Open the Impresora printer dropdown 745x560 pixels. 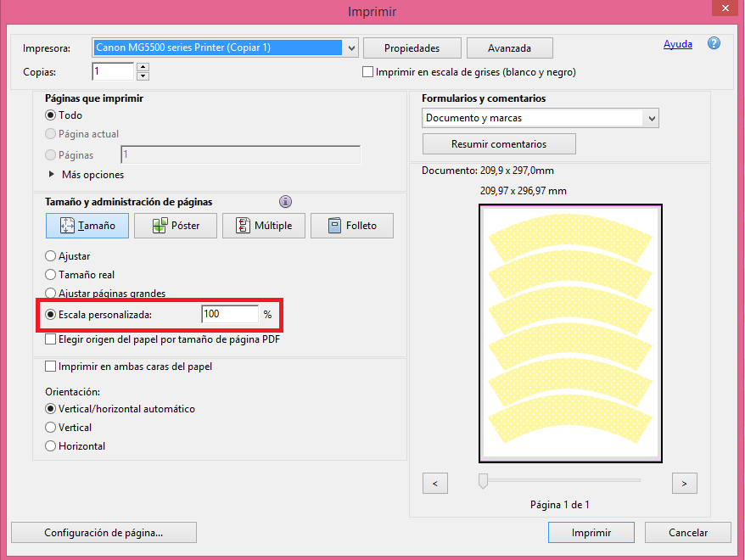point(351,48)
